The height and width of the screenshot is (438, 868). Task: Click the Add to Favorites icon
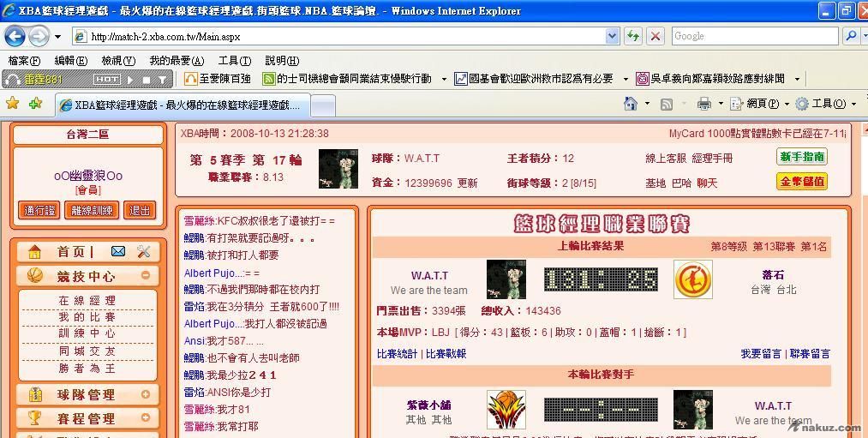(35, 103)
